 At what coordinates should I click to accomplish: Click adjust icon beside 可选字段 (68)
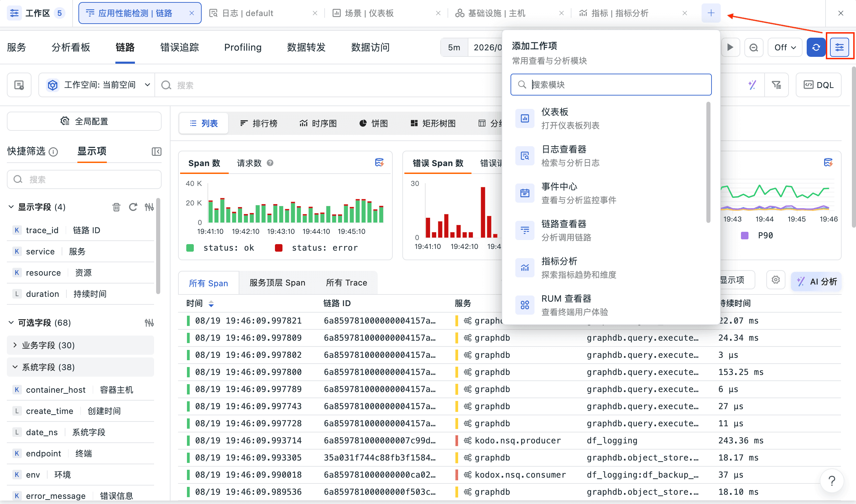pos(149,323)
